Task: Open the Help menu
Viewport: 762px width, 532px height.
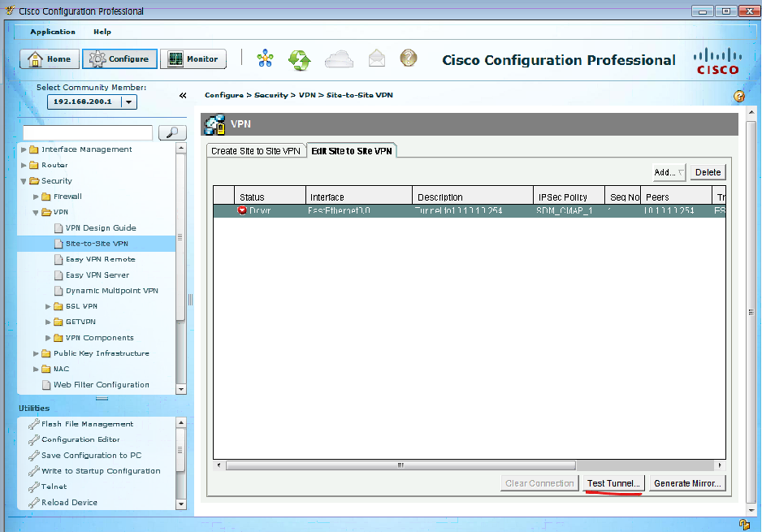Action: [x=102, y=32]
